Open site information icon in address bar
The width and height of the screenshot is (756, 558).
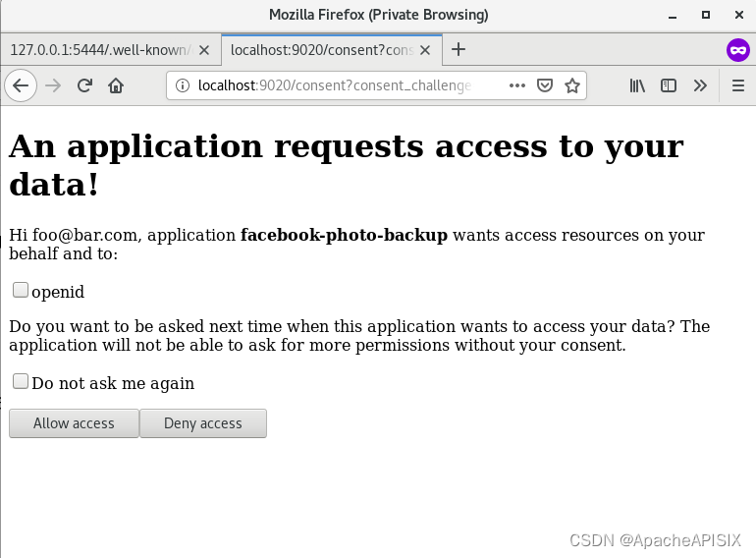[x=184, y=85]
